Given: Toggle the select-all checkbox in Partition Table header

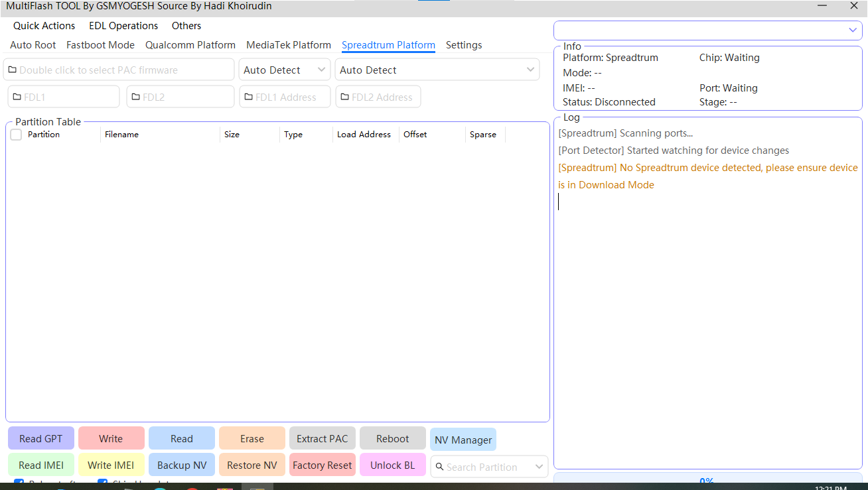Looking at the screenshot, I should pos(15,134).
